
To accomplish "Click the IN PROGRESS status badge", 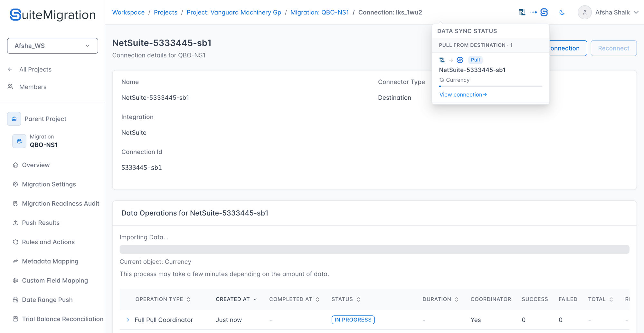I will [x=353, y=320].
